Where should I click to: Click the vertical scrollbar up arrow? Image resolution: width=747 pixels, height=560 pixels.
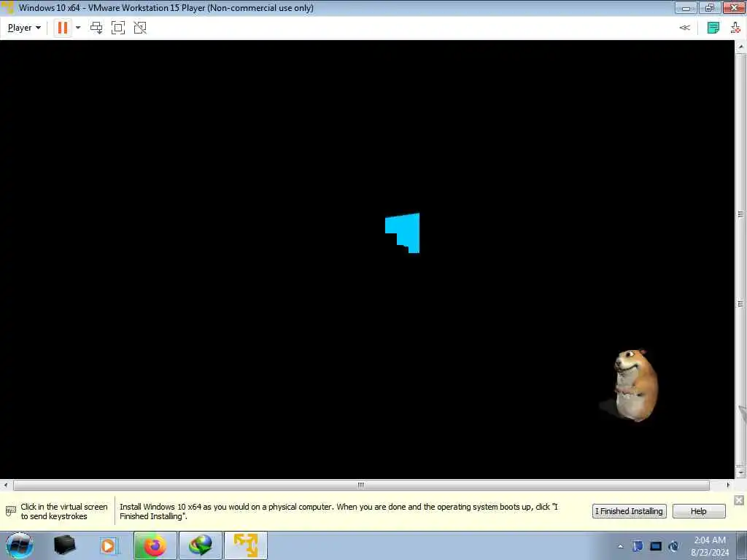coord(741,47)
